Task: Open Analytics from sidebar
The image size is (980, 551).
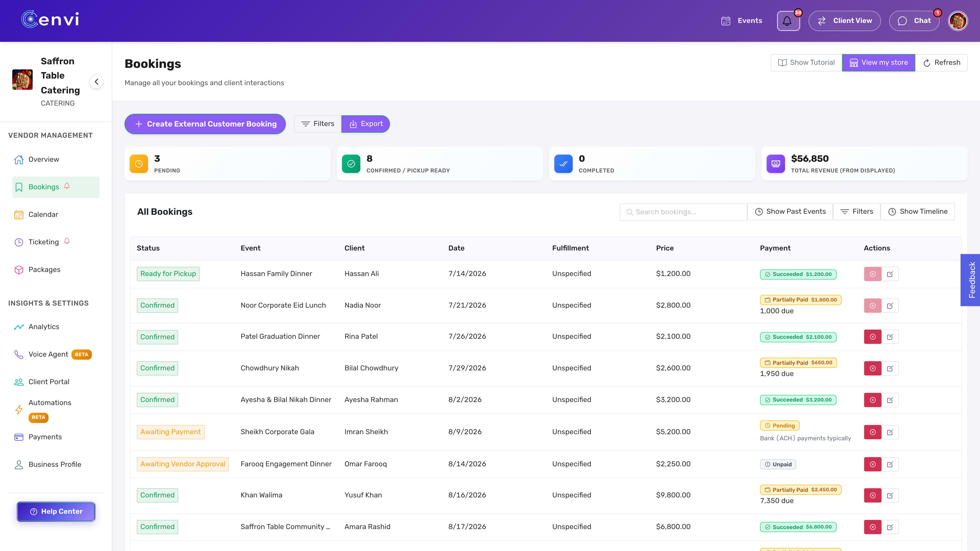Action: pos(56,327)
